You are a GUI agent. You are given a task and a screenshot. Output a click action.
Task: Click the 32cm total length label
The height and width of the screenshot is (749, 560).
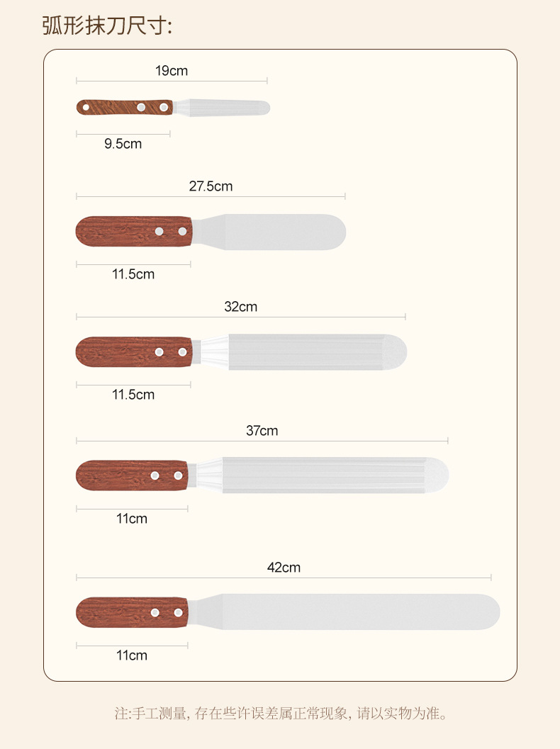(241, 307)
